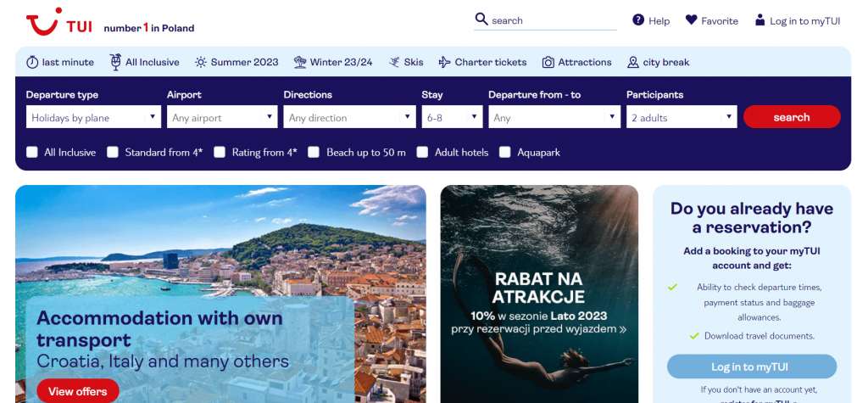Click the Skis skier icon
Image resolution: width=868 pixels, height=403 pixels.
pyautogui.click(x=394, y=62)
